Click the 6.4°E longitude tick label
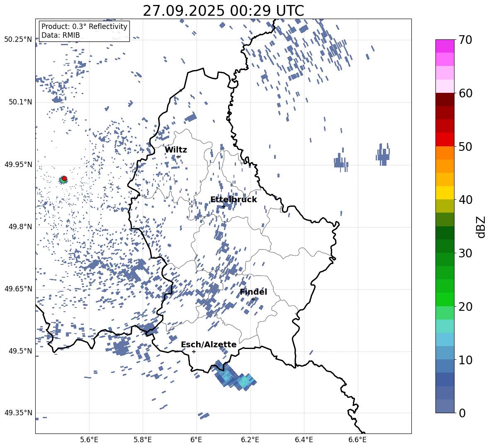This screenshot has height=448, width=491. [x=304, y=439]
